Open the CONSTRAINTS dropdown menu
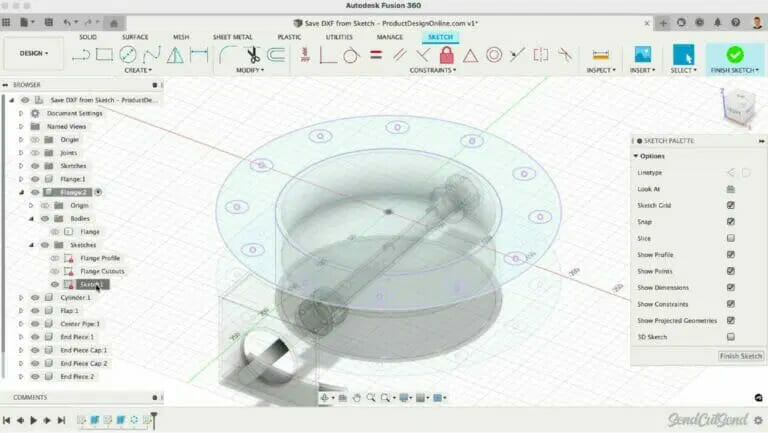Viewport: 768px width, 433px height. (432, 70)
